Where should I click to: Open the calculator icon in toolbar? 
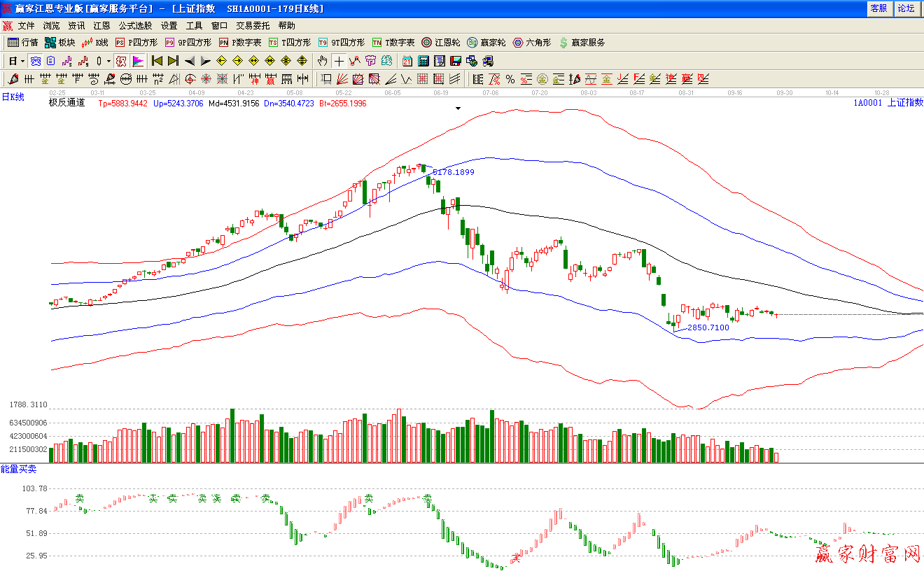(x=423, y=61)
